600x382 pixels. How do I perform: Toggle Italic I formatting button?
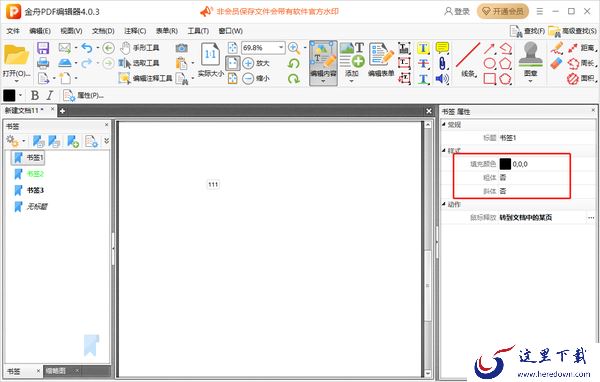[x=49, y=95]
